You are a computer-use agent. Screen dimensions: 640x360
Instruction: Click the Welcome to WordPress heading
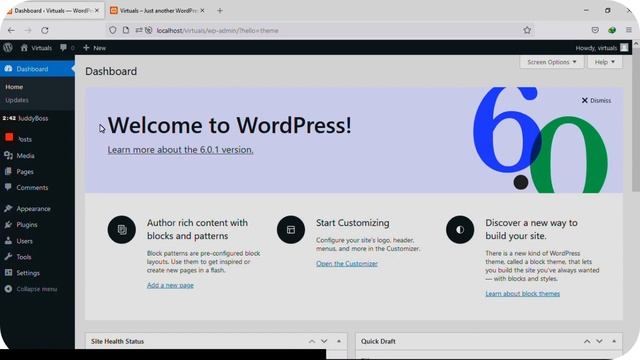click(229, 125)
